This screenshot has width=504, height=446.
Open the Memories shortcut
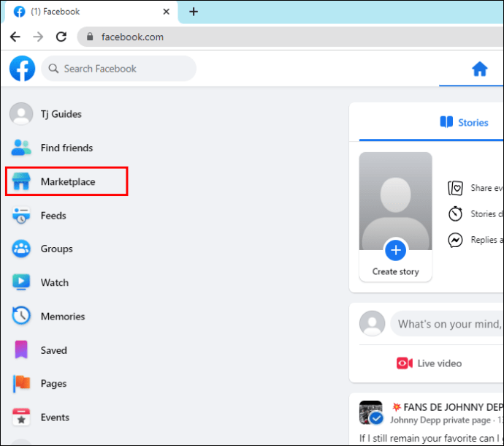coord(63,317)
